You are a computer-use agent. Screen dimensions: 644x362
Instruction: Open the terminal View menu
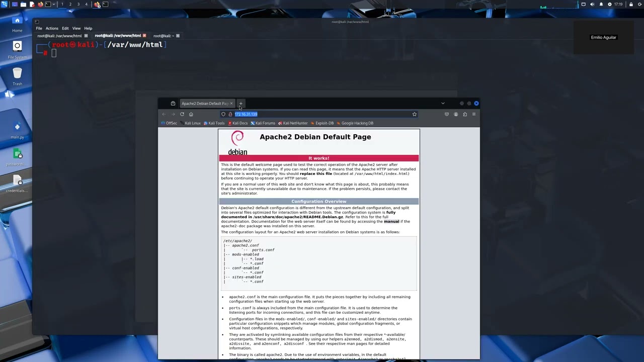[x=76, y=28]
